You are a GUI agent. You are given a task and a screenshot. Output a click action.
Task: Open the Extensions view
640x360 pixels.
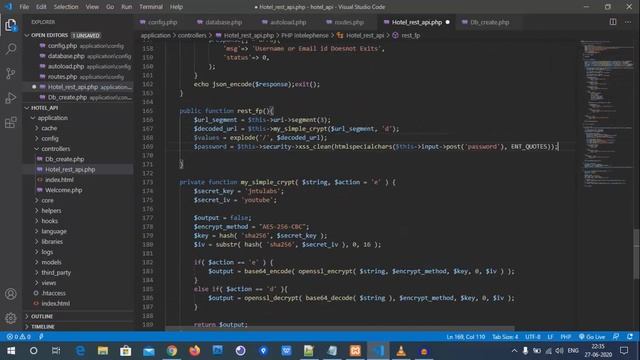click(x=11, y=122)
